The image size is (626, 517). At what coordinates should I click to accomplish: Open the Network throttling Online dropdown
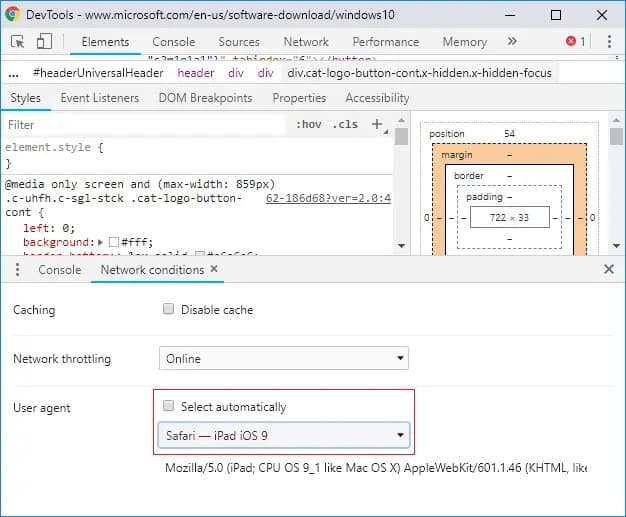[284, 358]
